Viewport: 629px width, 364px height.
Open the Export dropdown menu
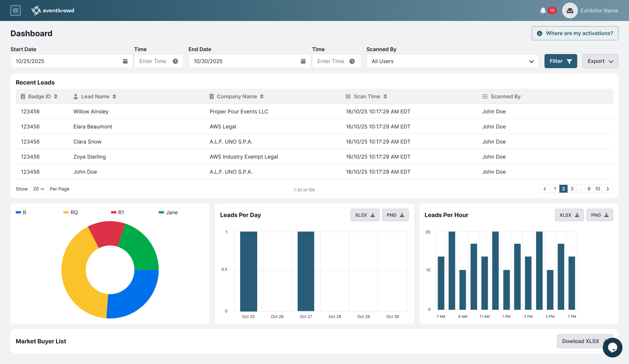[x=600, y=61]
